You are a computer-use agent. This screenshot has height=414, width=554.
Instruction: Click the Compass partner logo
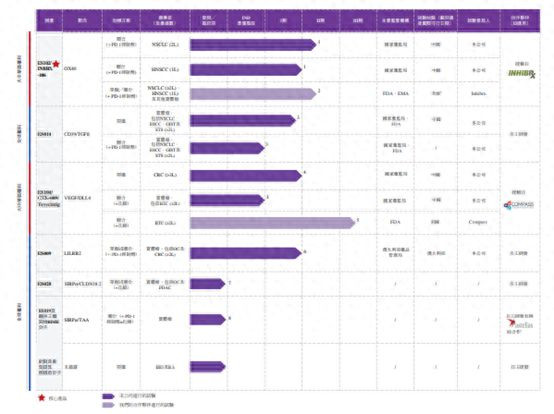(519, 205)
